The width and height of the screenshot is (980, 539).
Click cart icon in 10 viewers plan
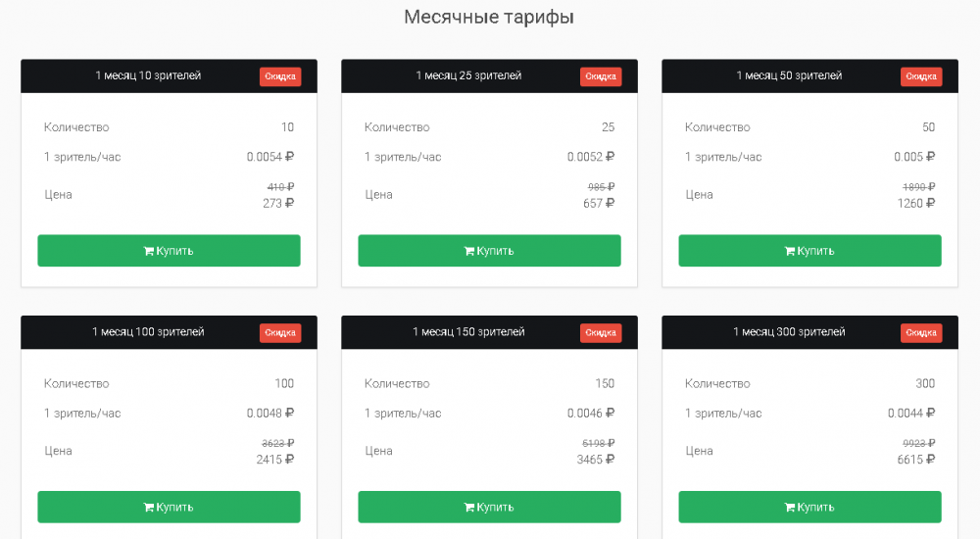click(x=149, y=251)
